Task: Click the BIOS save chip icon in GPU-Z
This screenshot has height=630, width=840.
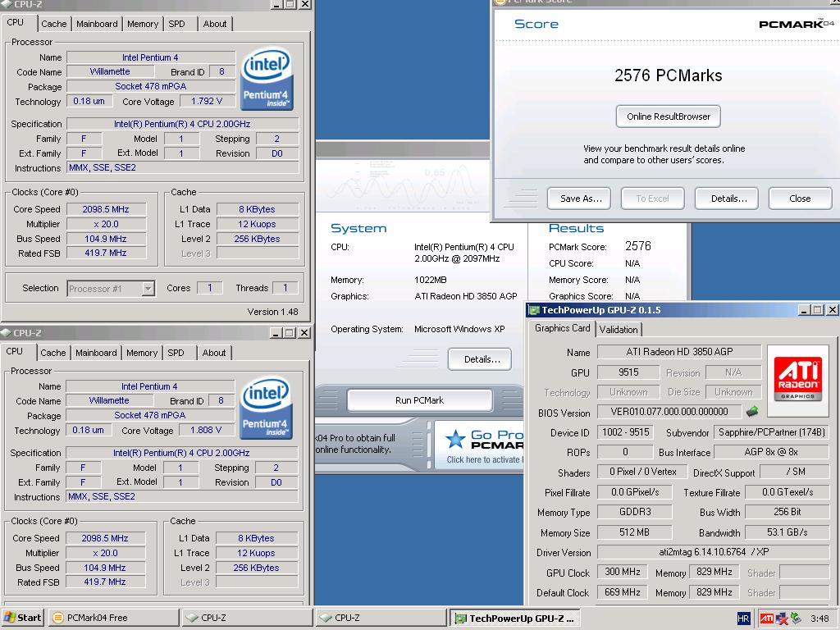Action: (752, 412)
